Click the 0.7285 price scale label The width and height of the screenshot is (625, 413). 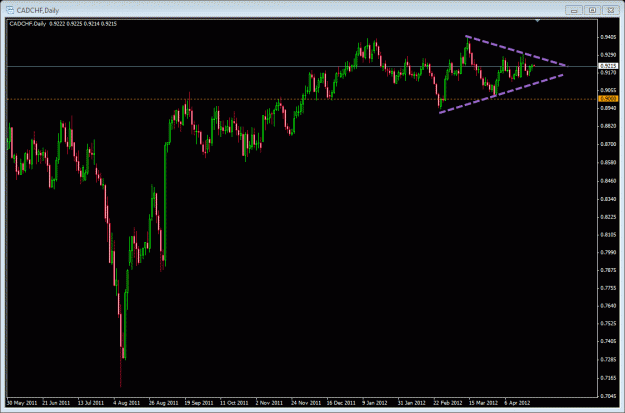(608, 360)
